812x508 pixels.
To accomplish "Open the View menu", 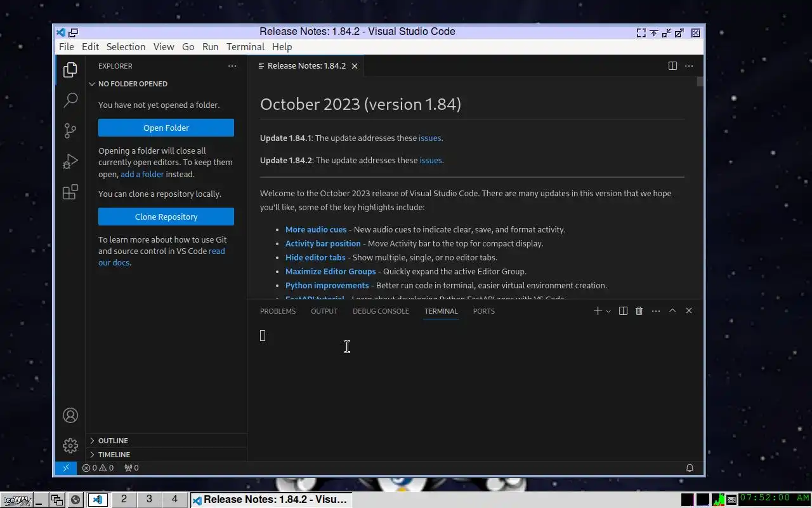I will (x=164, y=47).
